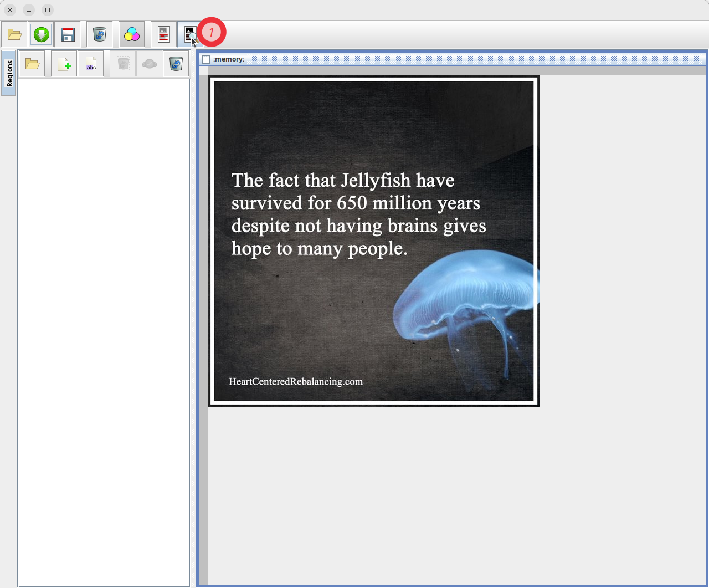Click the :memory: title bar

[452, 59]
